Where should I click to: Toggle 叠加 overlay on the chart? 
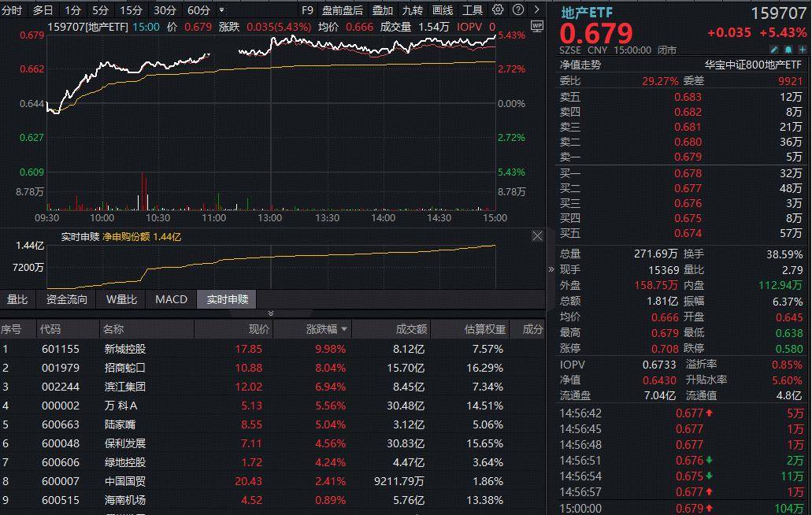383,10
